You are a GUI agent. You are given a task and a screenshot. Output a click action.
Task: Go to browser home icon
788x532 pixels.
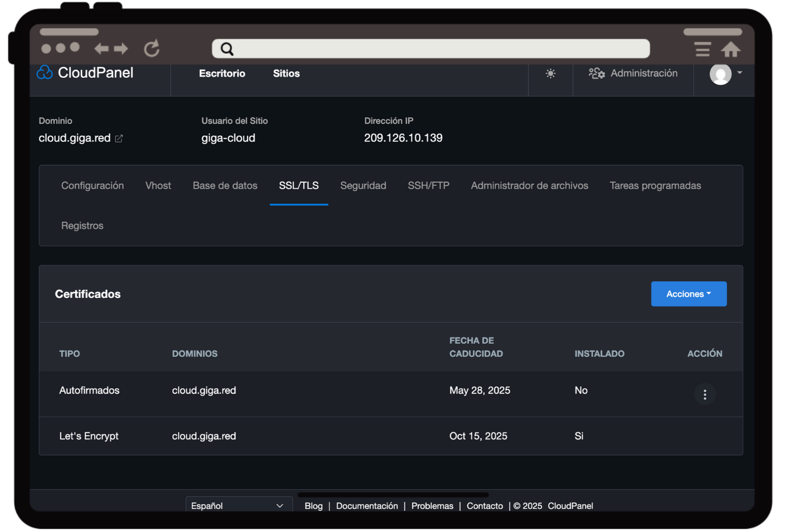tap(731, 49)
